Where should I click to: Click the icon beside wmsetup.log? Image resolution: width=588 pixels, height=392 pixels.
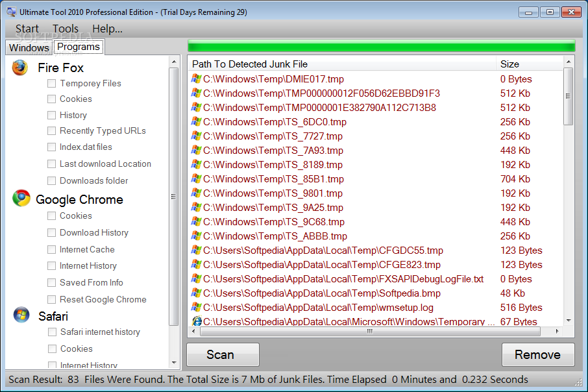(197, 307)
